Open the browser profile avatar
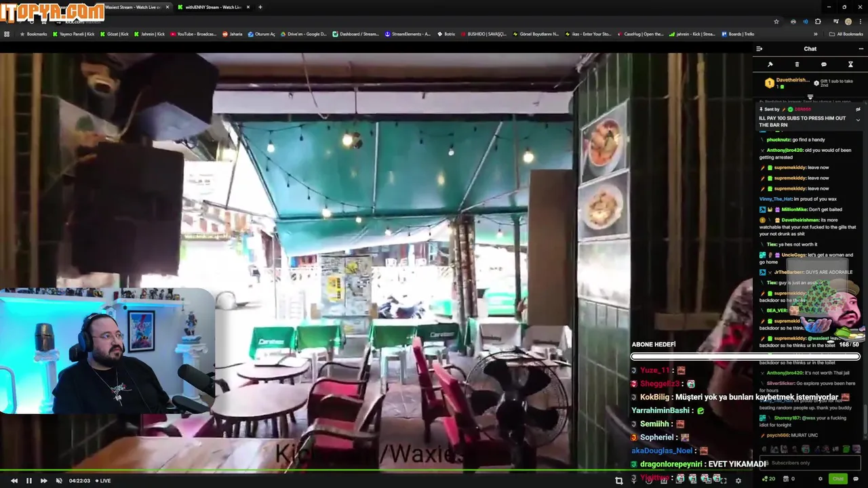Viewport: 868px width, 488px height. click(x=848, y=22)
